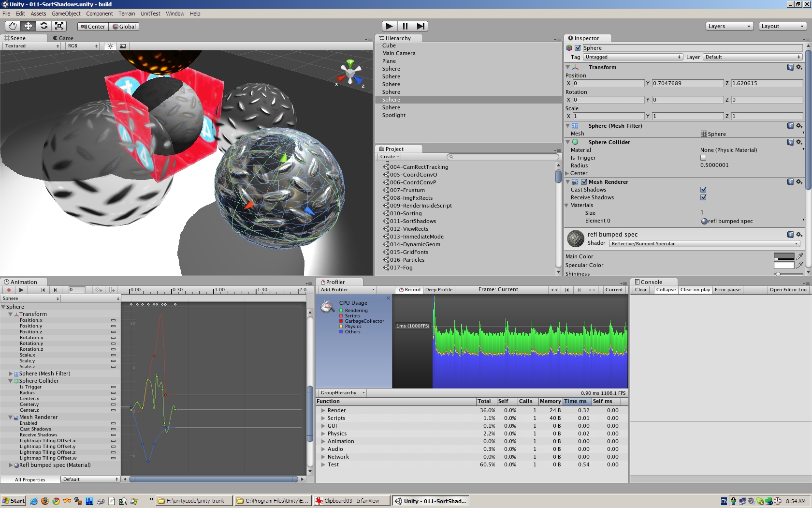
Task: Open Transform component gear settings menu
Action: tap(799, 67)
